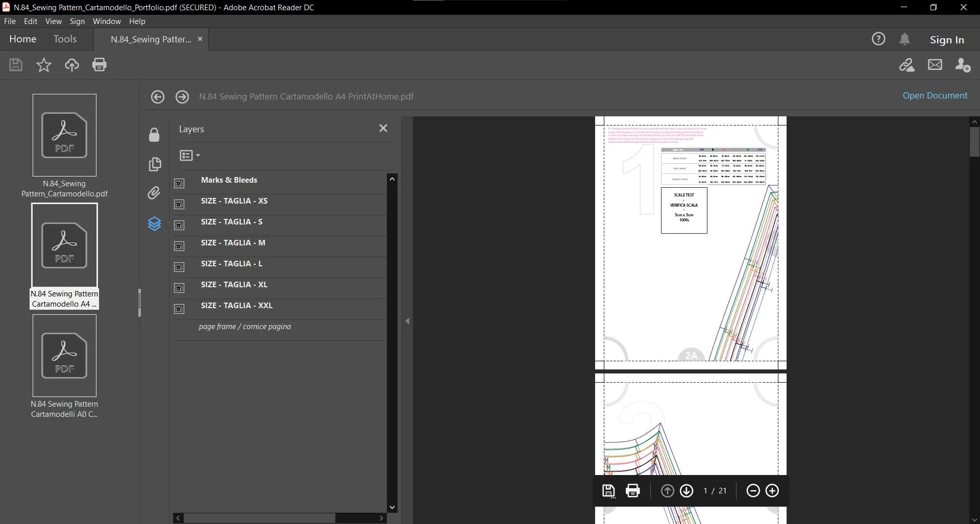The width and height of the screenshot is (980, 524).
Task: Share a link to this file
Action: pos(907,65)
